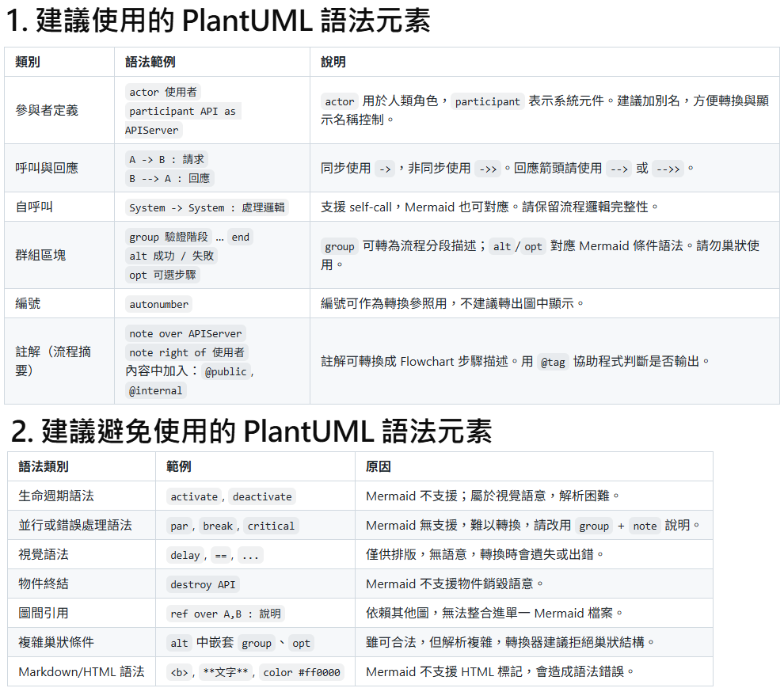Click the "@internal" tag code
This screenshot has height=688, width=784.
coord(155,390)
